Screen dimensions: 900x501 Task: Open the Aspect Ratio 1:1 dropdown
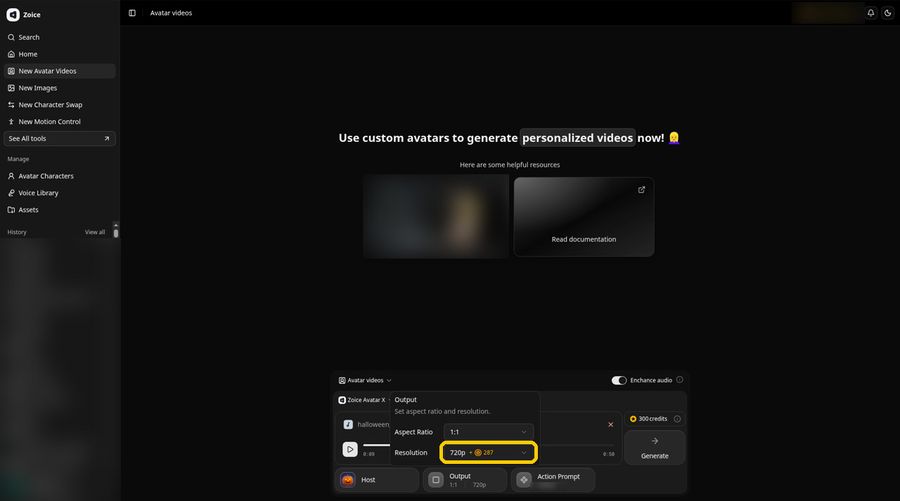pos(488,432)
